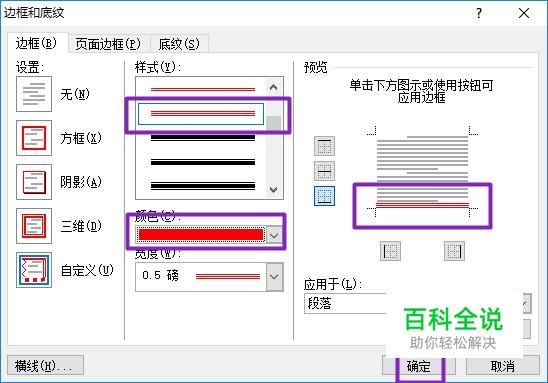Viewport: 548px width, 383px height.
Task: Toggle the top border button in preview
Action: click(324, 146)
